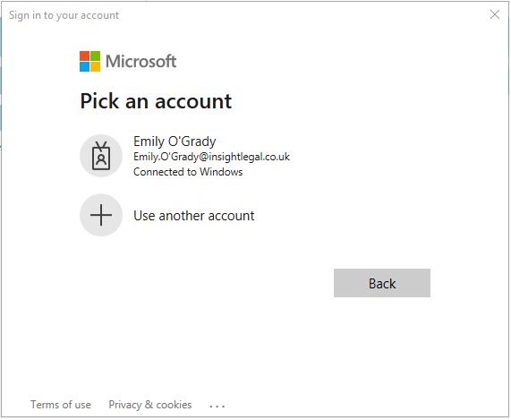
Task: Choose the Use another account label
Action: pos(194,216)
